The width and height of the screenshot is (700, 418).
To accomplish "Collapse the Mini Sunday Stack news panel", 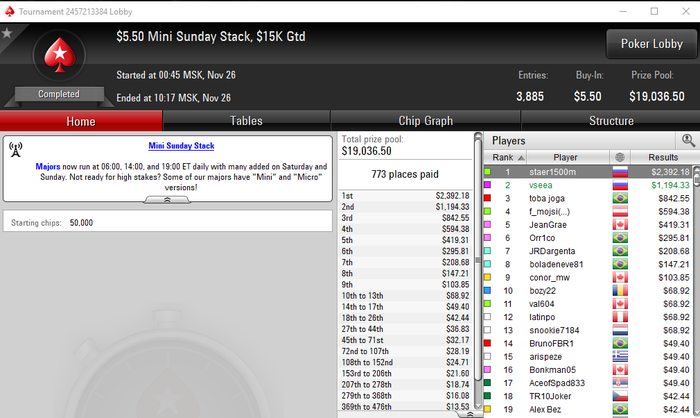I will (x=167, y=200).
